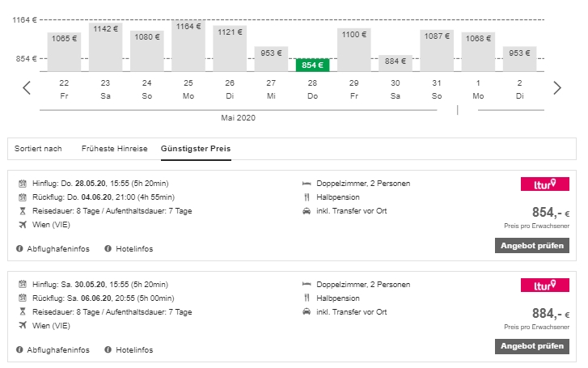Screen dimensions: 588x368
Task: Select the Günstigster Preis sorting tab
Action: 195,149
